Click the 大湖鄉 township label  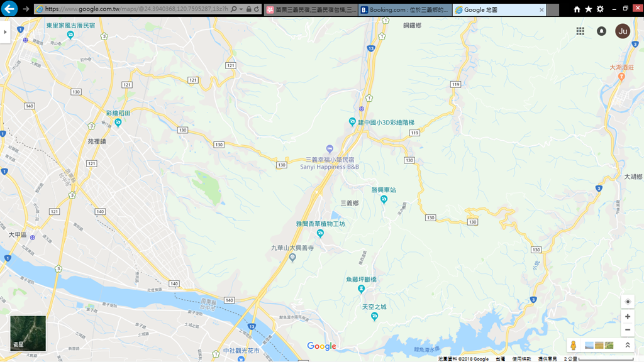pyautogui.click(x=633, y=177)
